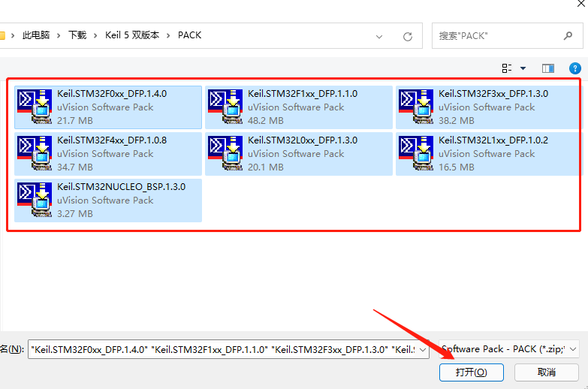The image size is (588, 389).
Task: Open file name combo box dropdown
Action: (423, 350)
